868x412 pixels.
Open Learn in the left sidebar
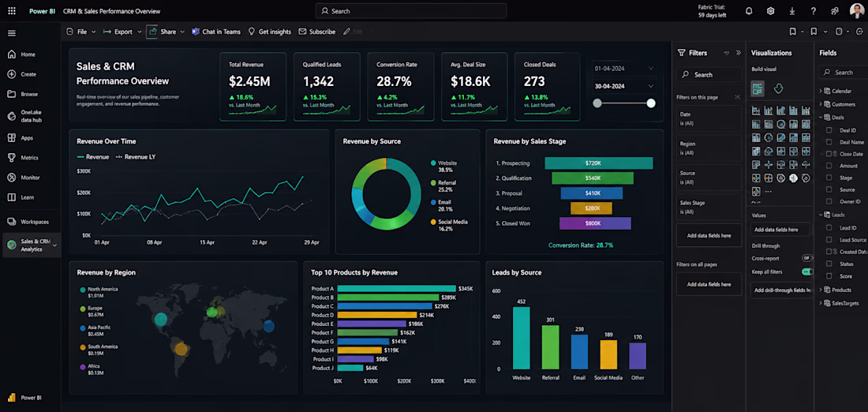tap(21, 197)
